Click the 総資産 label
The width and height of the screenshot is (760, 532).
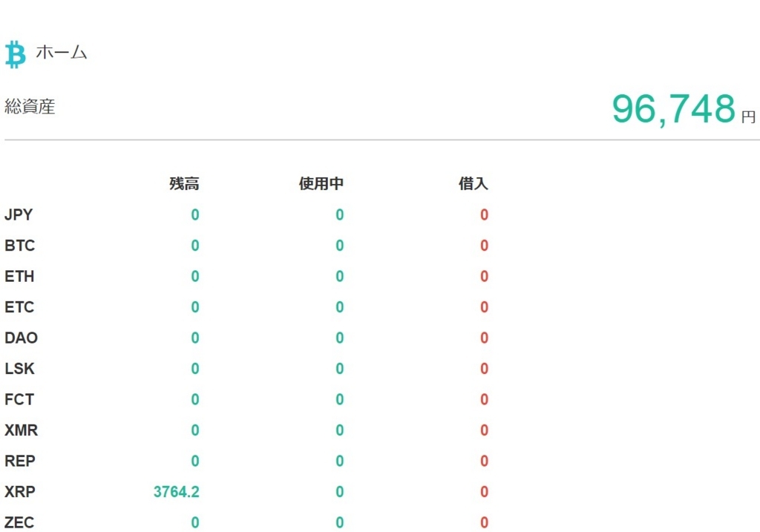pyautogui.click(x=30, y=106)
